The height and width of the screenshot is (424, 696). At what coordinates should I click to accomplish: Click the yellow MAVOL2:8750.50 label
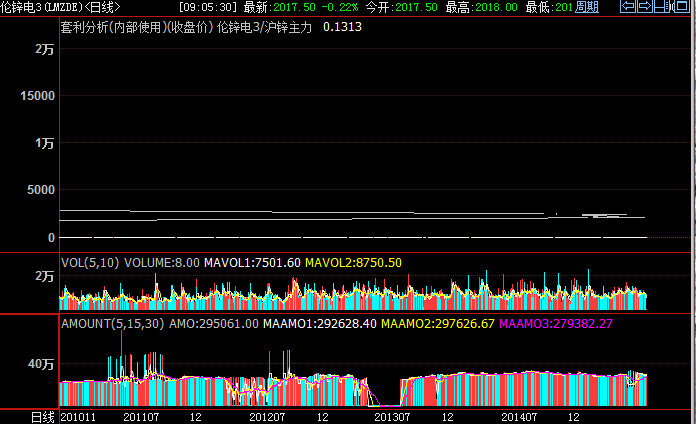click(354, 263)
